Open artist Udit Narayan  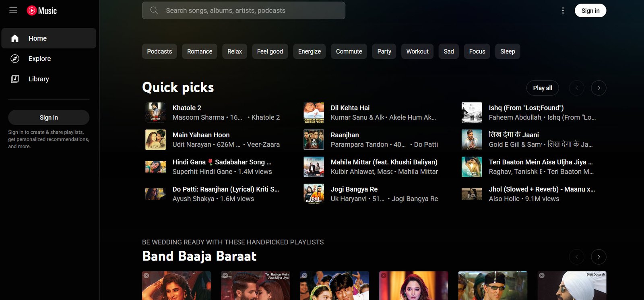pyautogui.click(x=192, y=145)
